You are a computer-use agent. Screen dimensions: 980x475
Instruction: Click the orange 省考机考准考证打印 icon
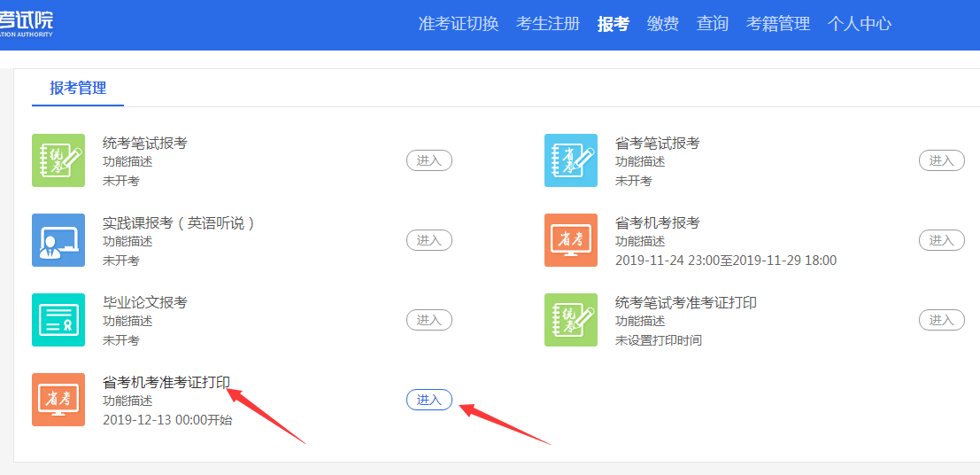[58, 400]
